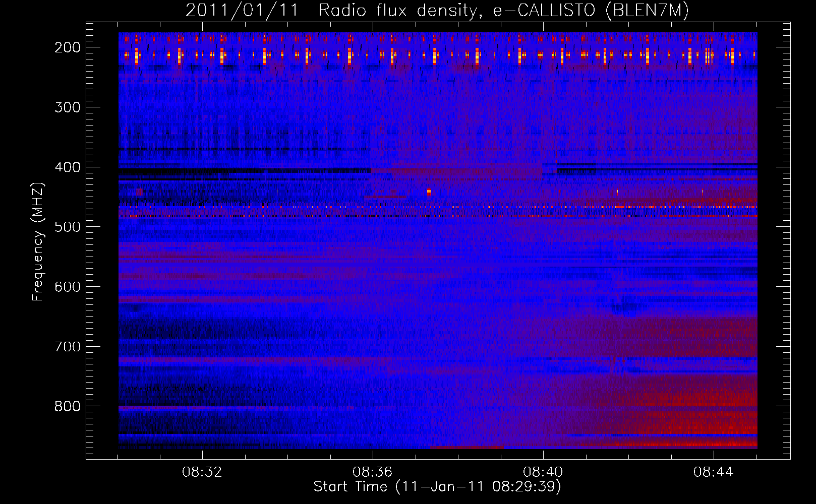
Task: Click the '08:40' time axis label
Action: pos(543,472)
